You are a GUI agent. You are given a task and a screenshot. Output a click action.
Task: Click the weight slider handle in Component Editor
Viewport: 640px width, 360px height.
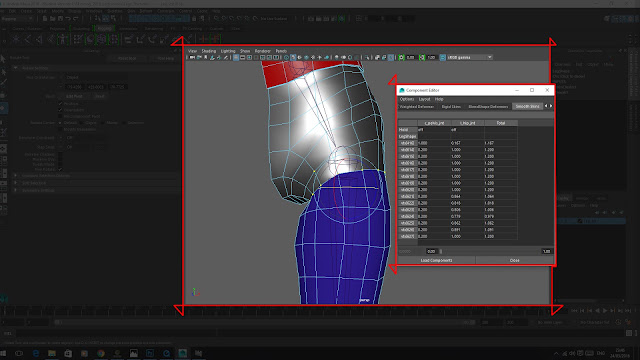(441, 251)
